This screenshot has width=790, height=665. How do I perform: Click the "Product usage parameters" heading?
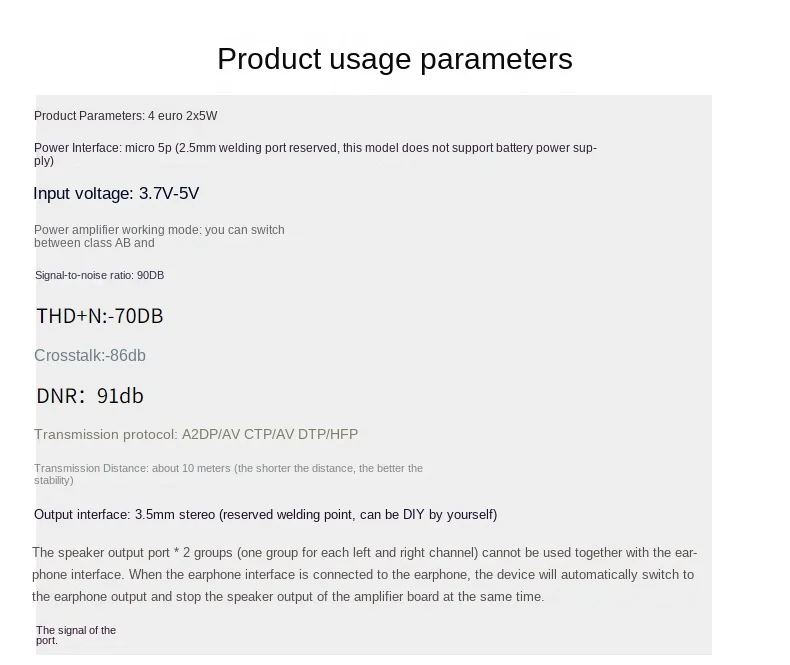(x=394, y=59)
